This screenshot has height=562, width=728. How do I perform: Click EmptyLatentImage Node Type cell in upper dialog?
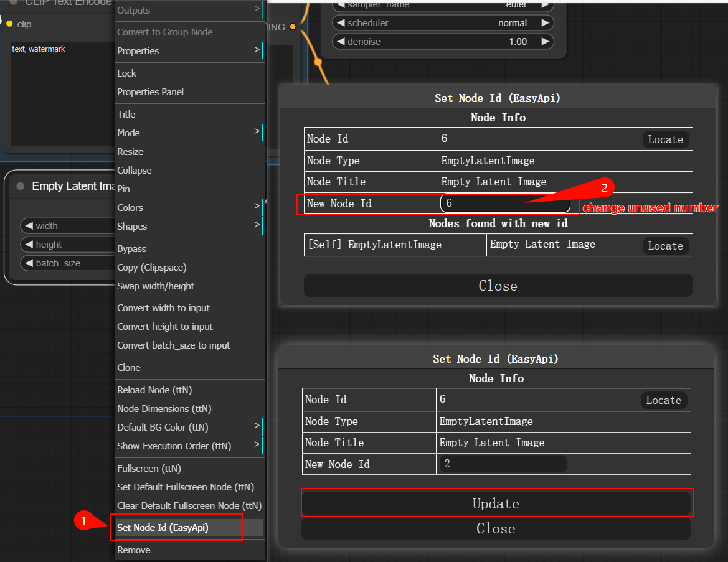(565, 161)
